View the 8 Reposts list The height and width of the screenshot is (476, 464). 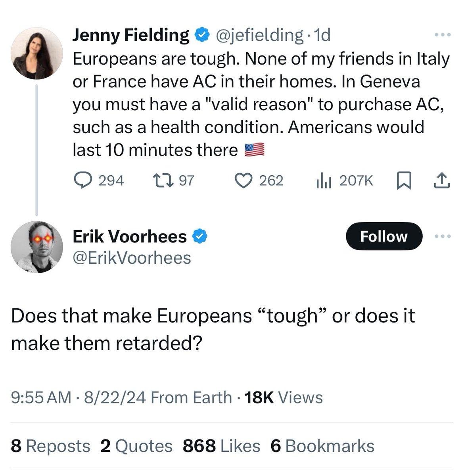50,446
